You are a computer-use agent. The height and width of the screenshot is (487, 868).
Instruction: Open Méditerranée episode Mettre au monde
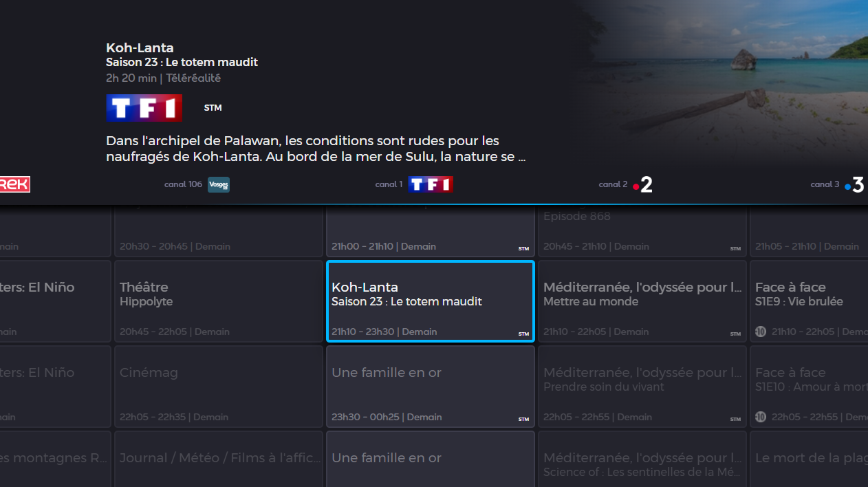[642, 301]
